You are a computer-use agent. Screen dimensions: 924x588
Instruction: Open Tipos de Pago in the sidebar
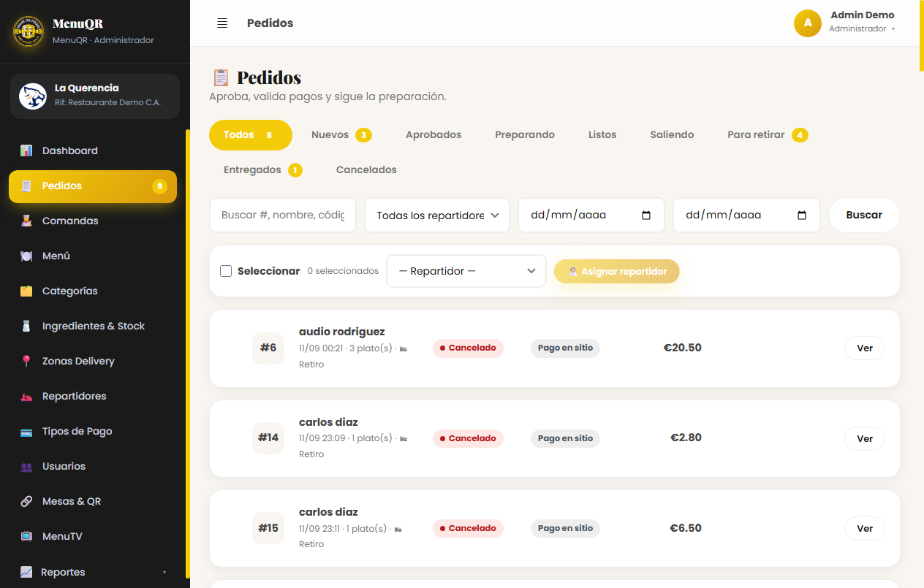[93, 431]
